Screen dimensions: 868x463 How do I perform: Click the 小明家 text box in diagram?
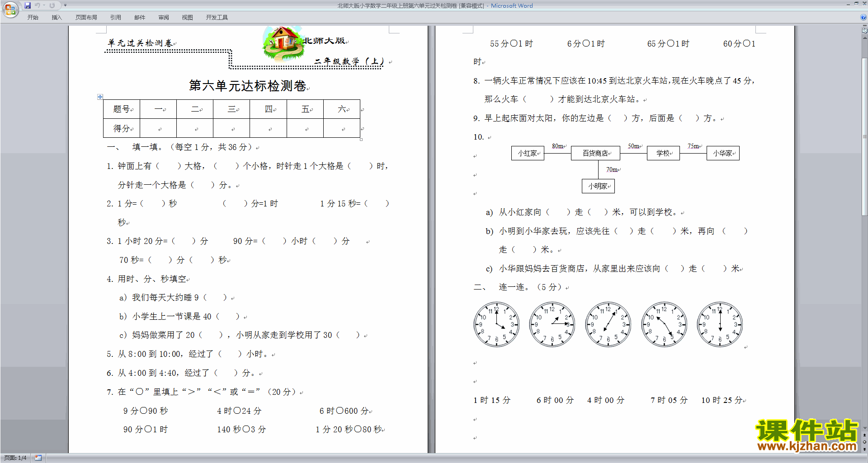tap(598, 186)
